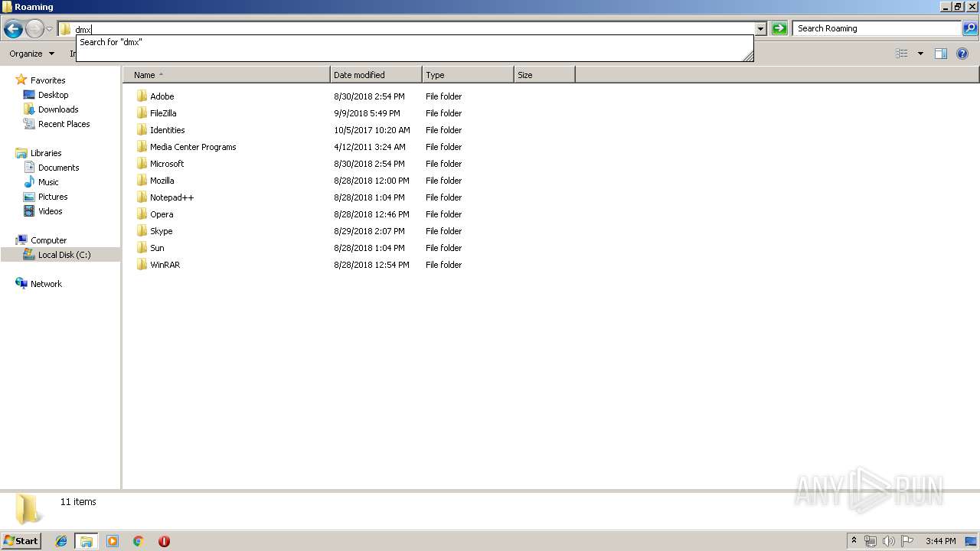Select the Identities folder icon
The width and height of the screenshot is (980, 551).
[x=142, y=130]
